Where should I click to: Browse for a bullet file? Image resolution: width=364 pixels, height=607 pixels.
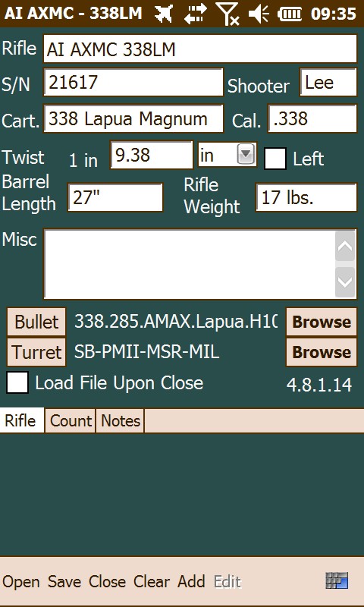pyautogui.click(x=322, y=322)
